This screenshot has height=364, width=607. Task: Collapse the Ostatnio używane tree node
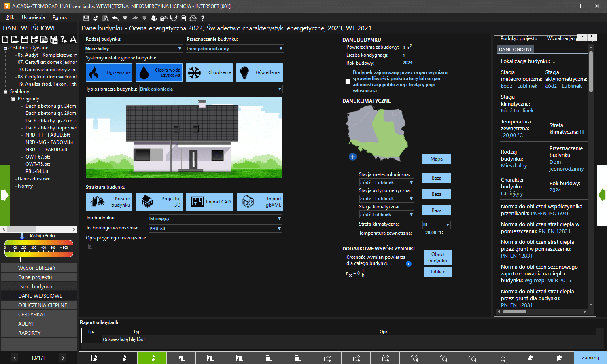click(x=6, y=48)
